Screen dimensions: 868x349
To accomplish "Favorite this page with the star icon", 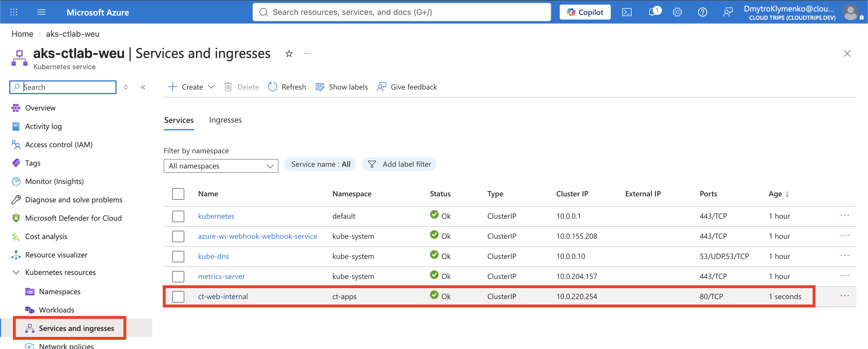I will (x=289, y=54).
